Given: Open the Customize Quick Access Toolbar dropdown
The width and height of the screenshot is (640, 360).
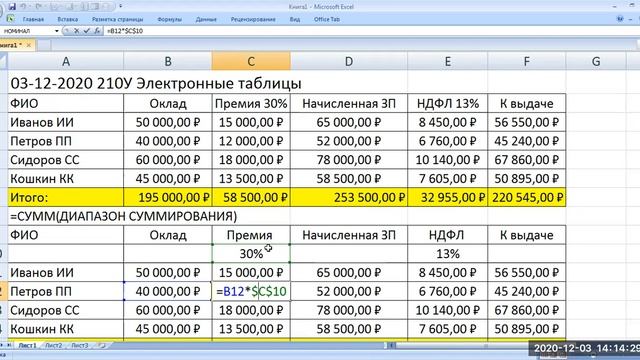Looking at the screenshot, I should (120, 7).
